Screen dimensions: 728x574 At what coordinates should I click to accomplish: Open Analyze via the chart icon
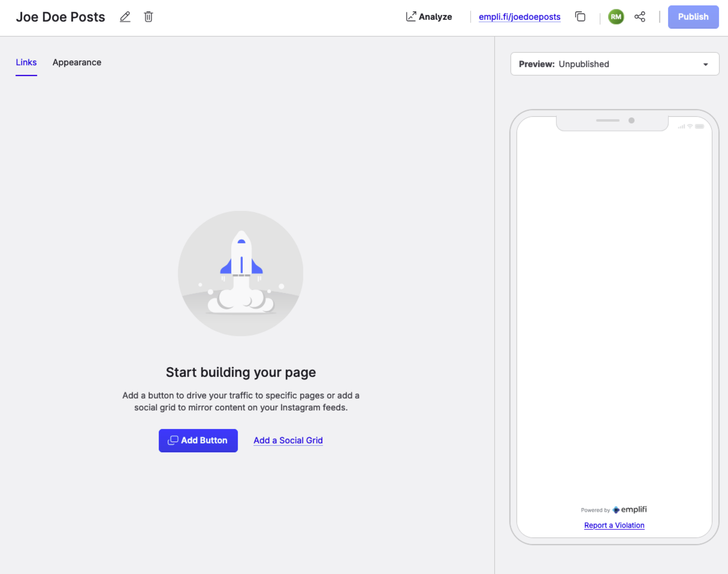(411, 17)
